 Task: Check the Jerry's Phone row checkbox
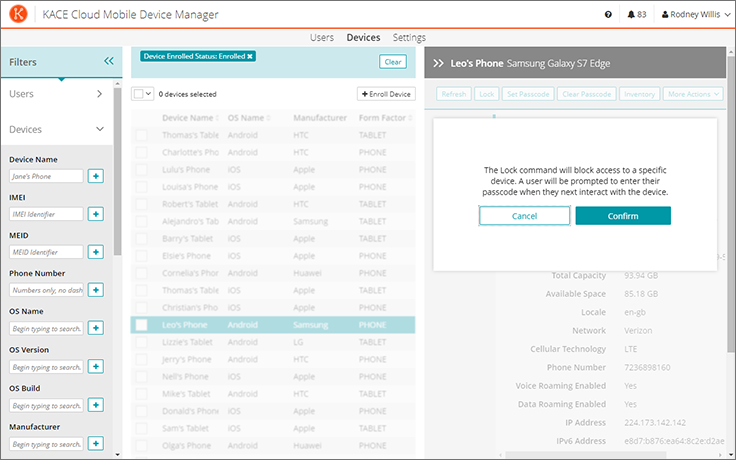coord(141,360)
